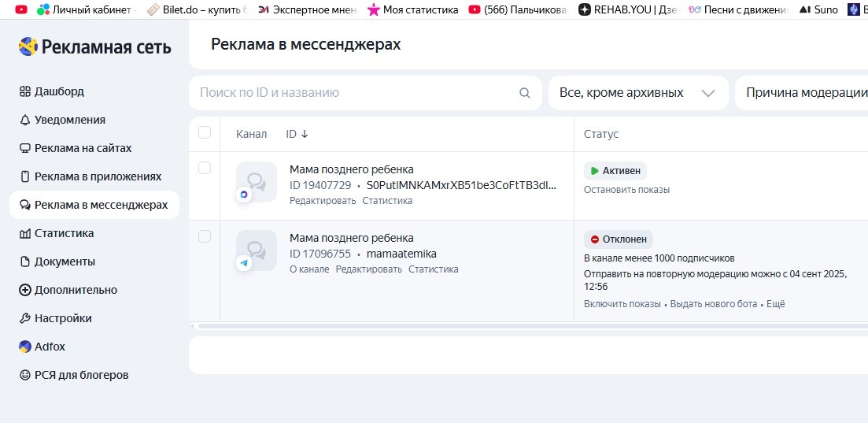This screenshot has width=868, height=423.
Task: Click the Статус column header
Action: pyautogui.click(x=601, y=134)
